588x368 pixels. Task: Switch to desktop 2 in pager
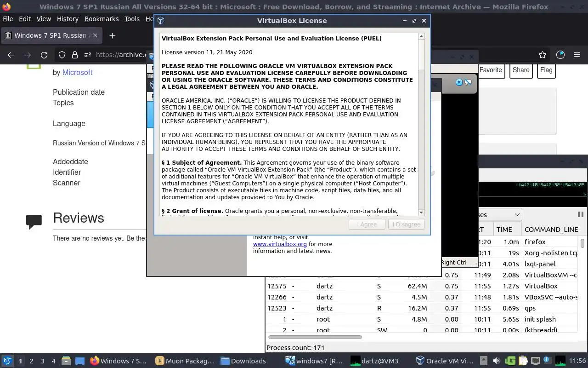coord(31,361)
